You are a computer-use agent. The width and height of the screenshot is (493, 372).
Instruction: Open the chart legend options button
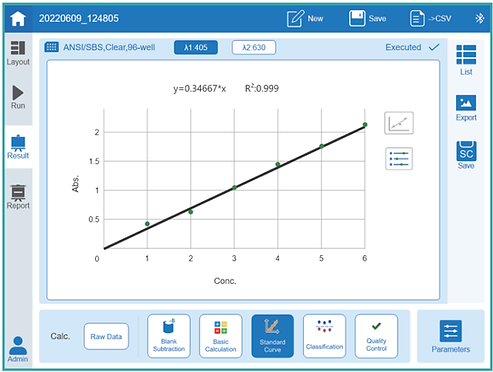pos(399,159)
